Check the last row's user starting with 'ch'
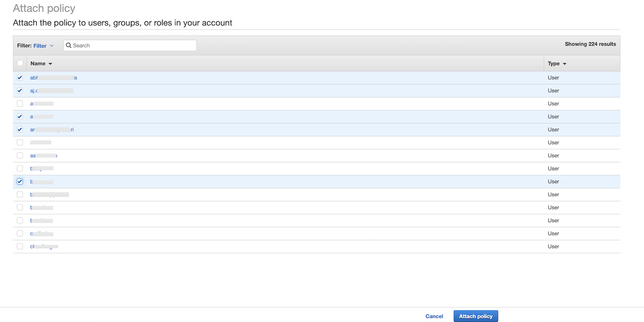Image resolution: width=644 pixels, height=322 pixels. [x=20, y=246]
